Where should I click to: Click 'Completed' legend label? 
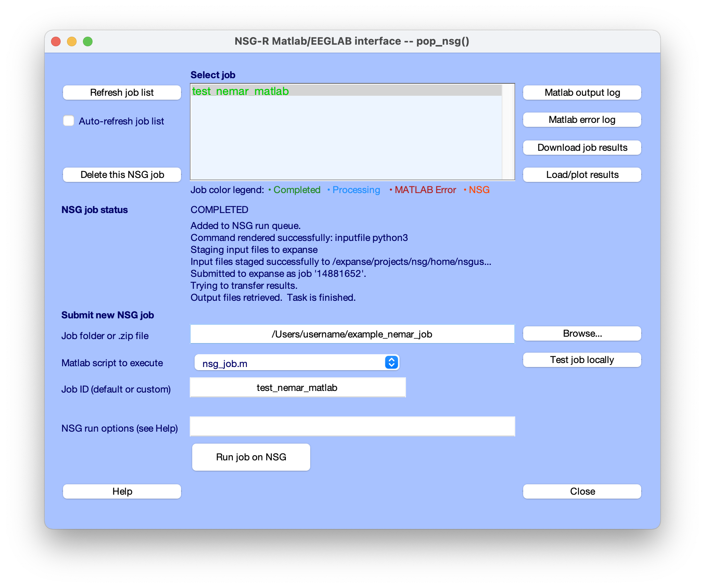(297, 190)
